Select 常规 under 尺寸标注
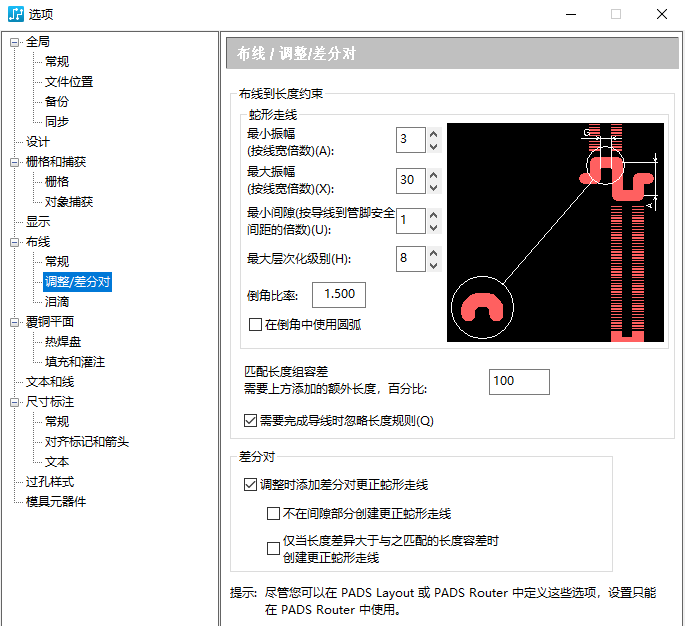This screenshot has height=626, width=685. coord(57,422)
